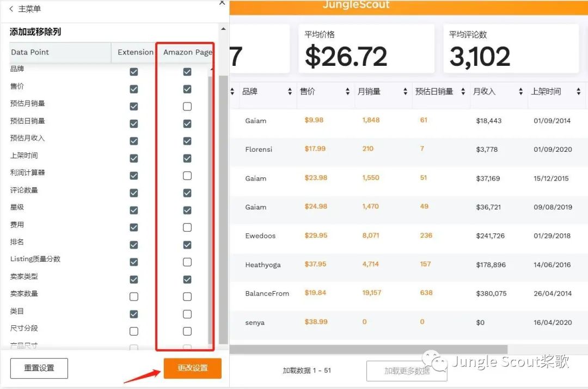
Task: Click listing date 01/09/2020
Action: pos(553,150)
